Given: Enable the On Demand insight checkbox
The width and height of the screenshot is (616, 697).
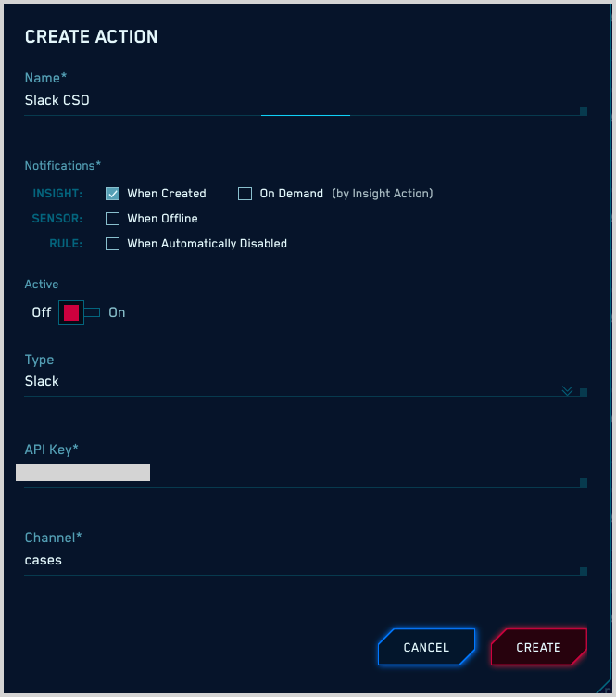Looking at the screenshot, I should (x=245, y=194).
